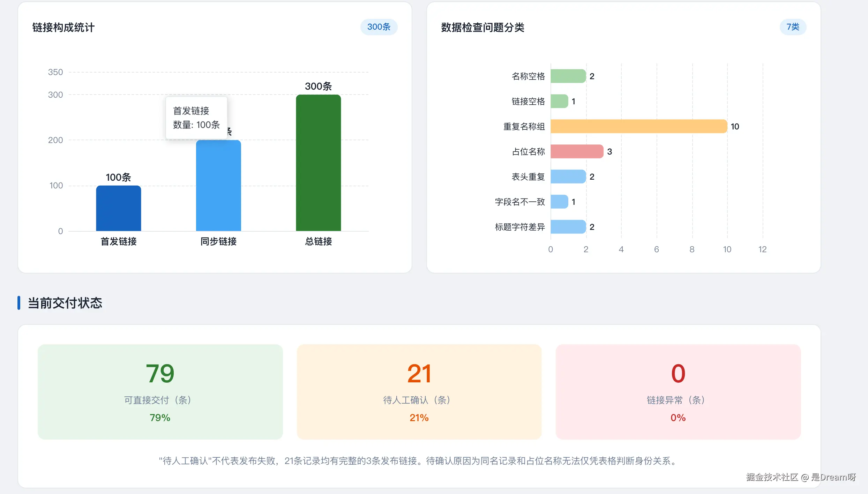
Task: Click the 当前交付状态 section heading
Action: [65, 303]
